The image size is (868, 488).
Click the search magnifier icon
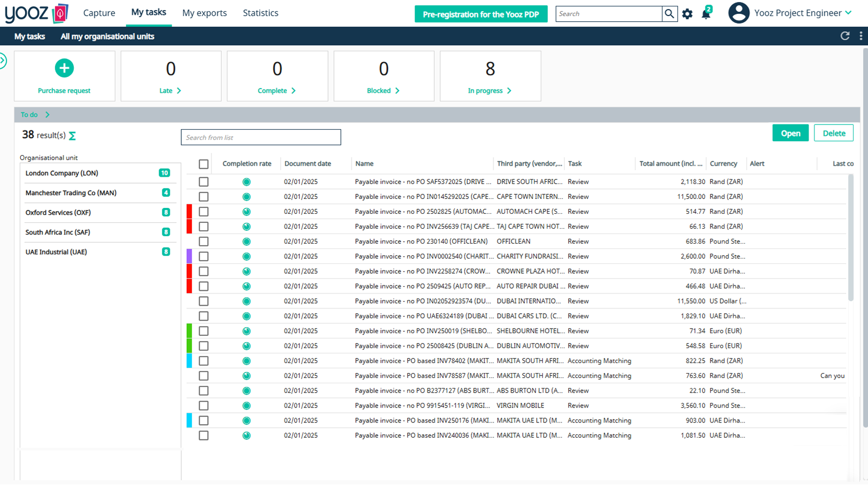point(669,14)
